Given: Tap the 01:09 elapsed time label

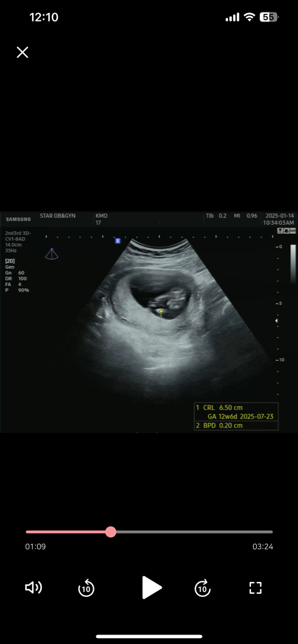Looking at the screenshot, I should [35, 547].
